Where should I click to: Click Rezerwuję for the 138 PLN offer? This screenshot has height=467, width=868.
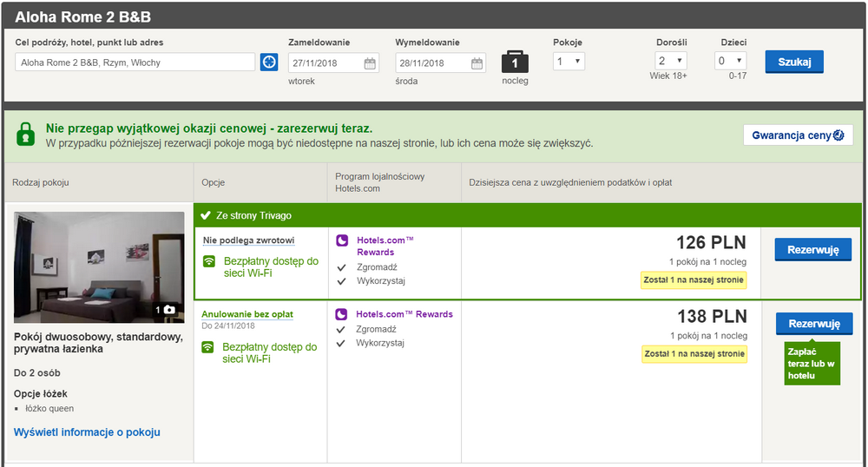point(814,324)
